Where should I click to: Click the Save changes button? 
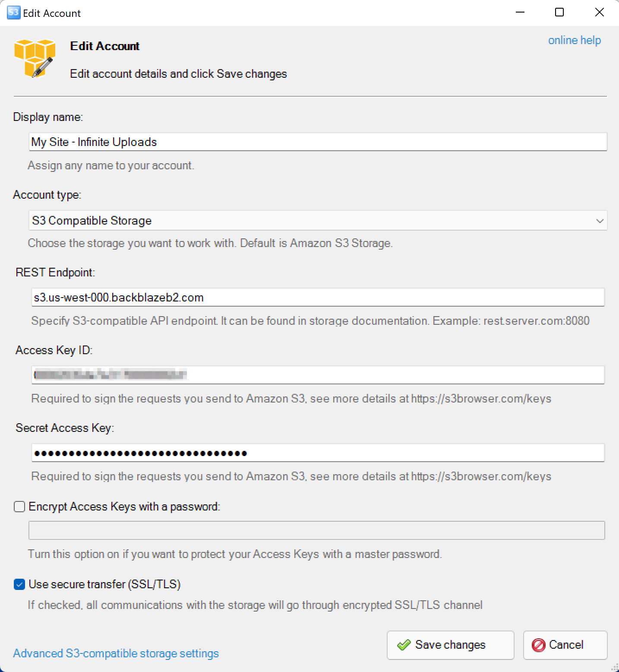tap(450, 645)
